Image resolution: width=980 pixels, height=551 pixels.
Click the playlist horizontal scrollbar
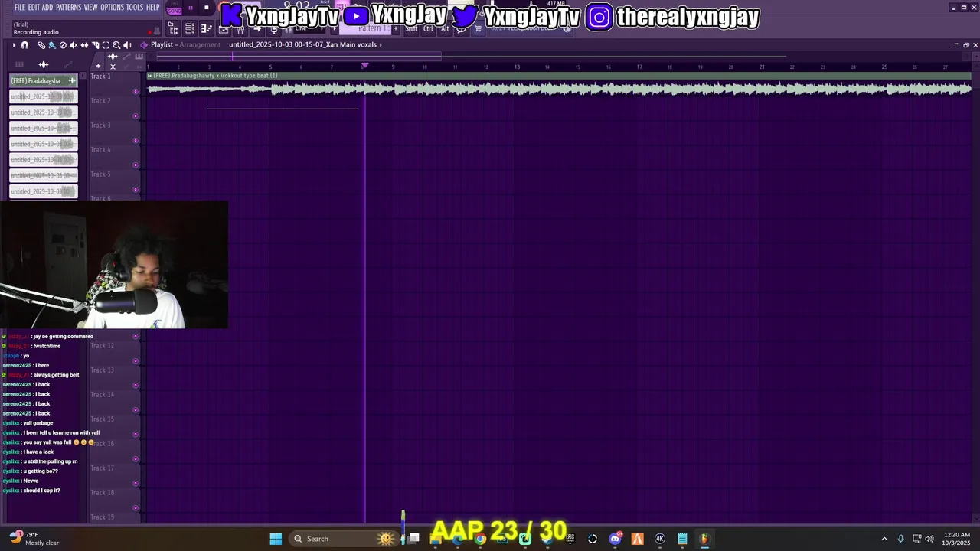click(299, 56)
